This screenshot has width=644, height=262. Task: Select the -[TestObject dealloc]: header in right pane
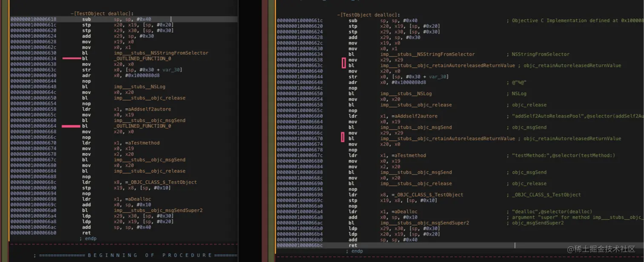(368, 15)
